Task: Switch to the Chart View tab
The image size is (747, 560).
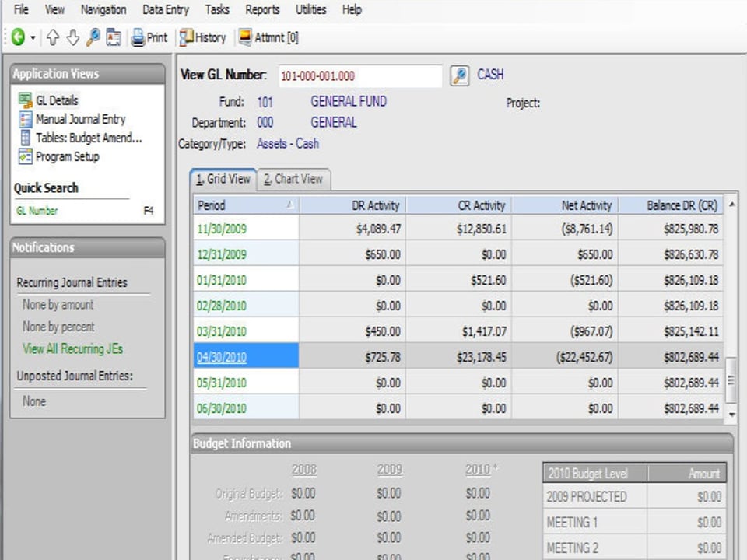Action: pyautogui.click(x=293, y=179)
